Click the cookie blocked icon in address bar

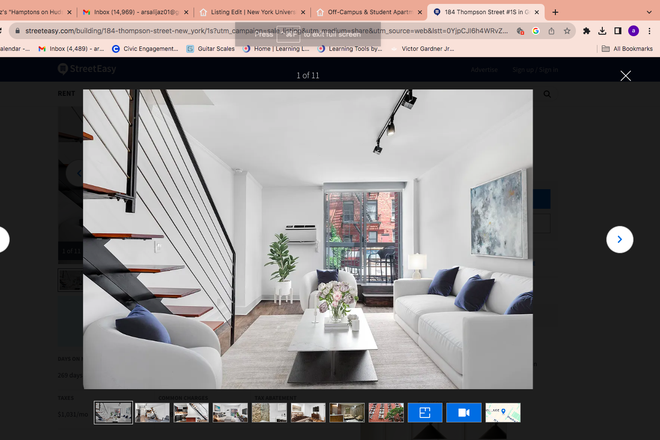tap(520, 31)
